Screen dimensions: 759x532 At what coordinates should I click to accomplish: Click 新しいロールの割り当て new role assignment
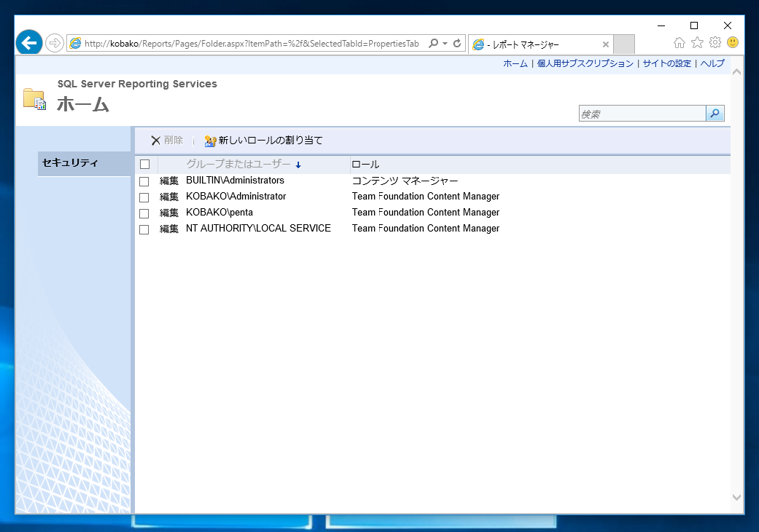[264, 141]
